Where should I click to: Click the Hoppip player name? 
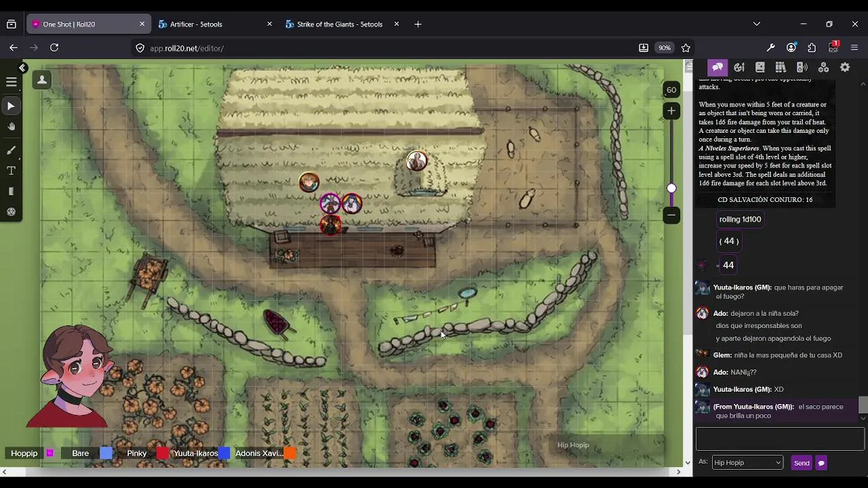24,453
